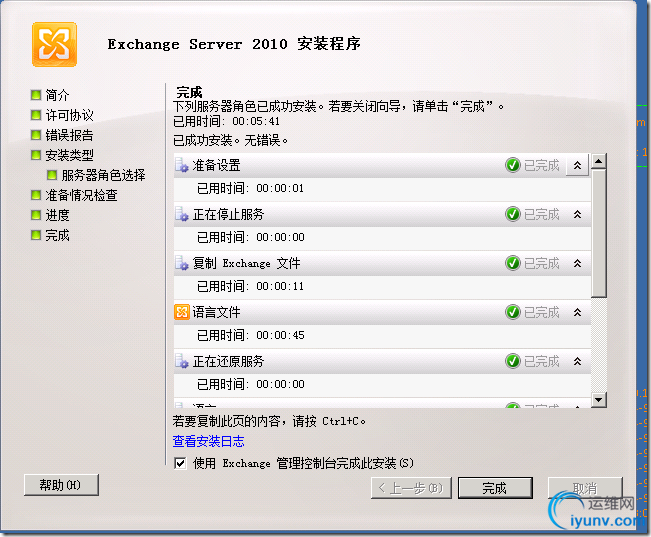Click 复制 Exchange 文件 time 00:00:11
Screen dimensions: 651x537
point(280,286)
